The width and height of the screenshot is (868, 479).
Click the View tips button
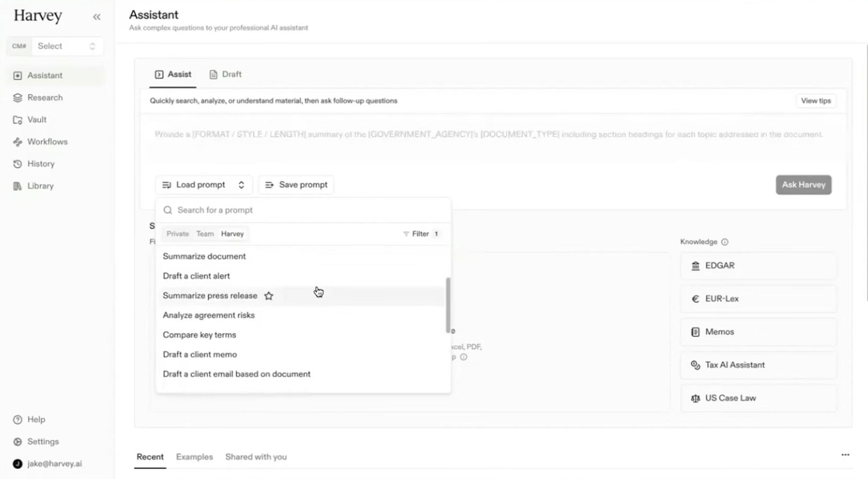point(816,101)
